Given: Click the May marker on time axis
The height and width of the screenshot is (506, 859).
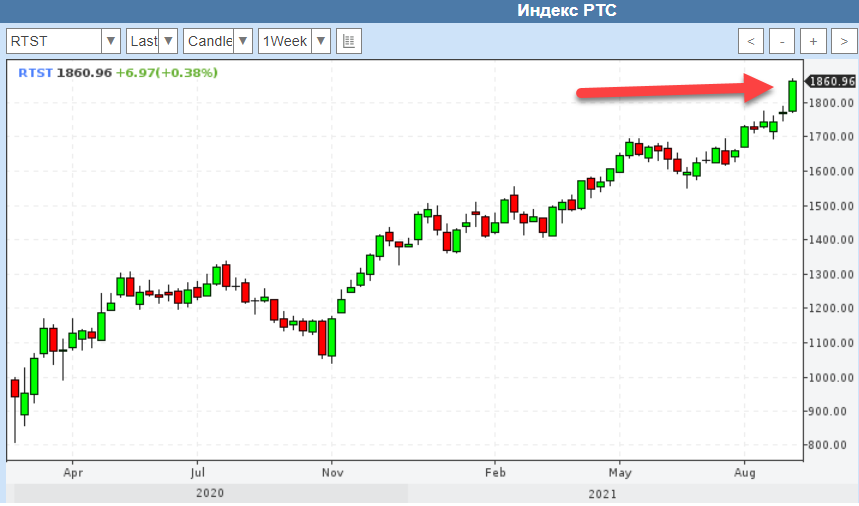Looking at the screenshot, I should [x=621, y=470].
